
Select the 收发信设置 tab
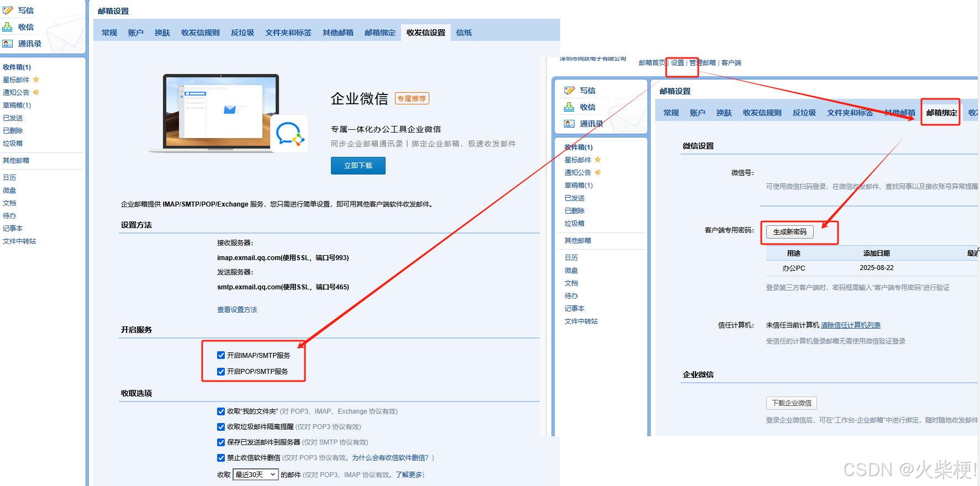click(x=426, y=33)
